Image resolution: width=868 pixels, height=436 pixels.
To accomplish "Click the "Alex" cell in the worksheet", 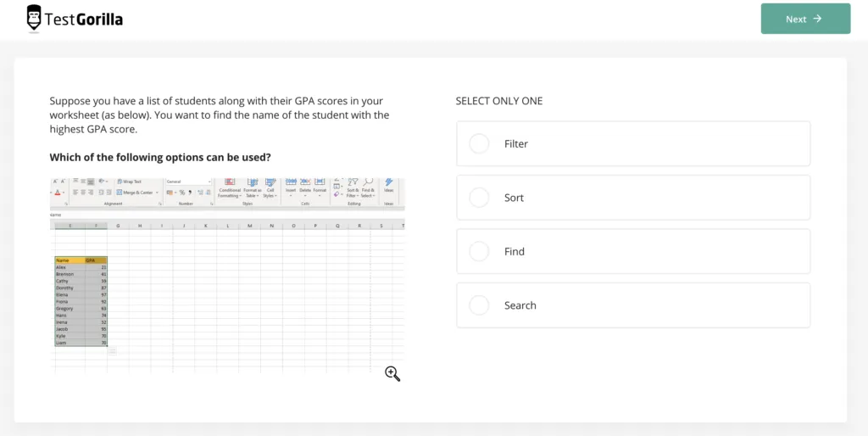I will tap(70, 267).
